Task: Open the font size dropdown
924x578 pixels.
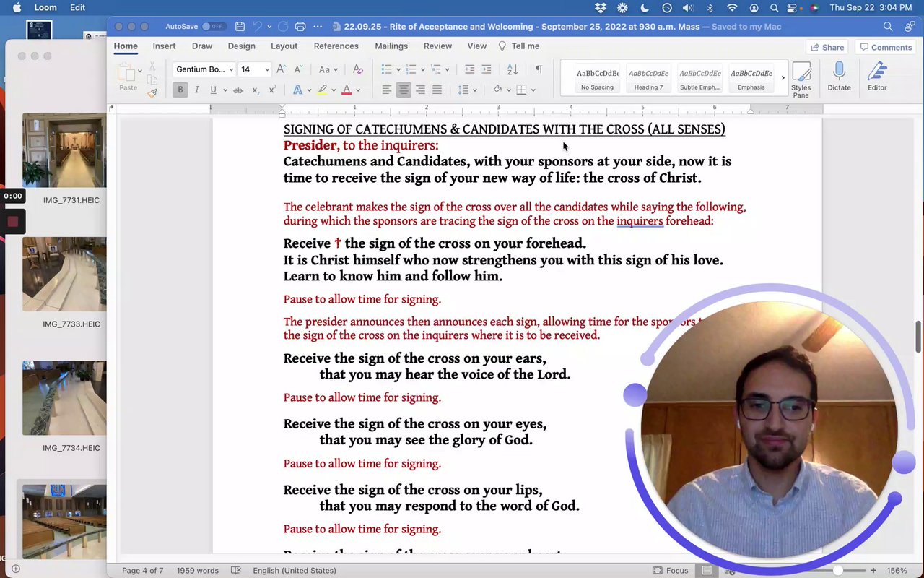Action: coord(267,69)
